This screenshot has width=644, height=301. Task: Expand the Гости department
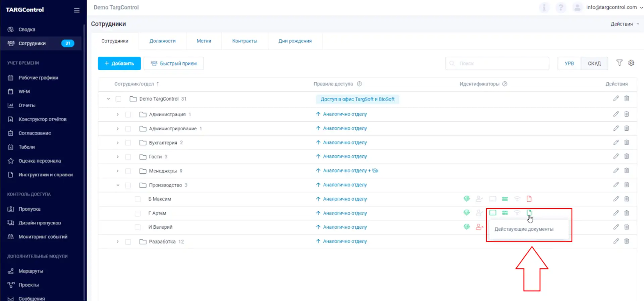[117, 157]
